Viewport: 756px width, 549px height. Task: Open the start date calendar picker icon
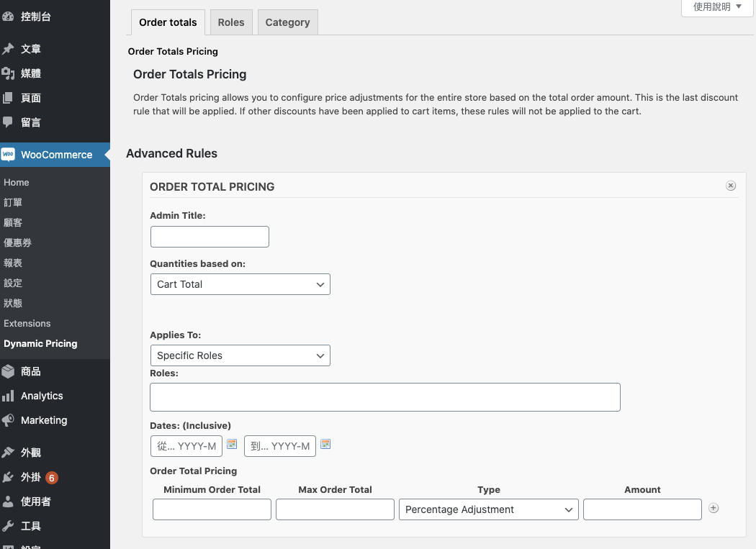[232, 445]
